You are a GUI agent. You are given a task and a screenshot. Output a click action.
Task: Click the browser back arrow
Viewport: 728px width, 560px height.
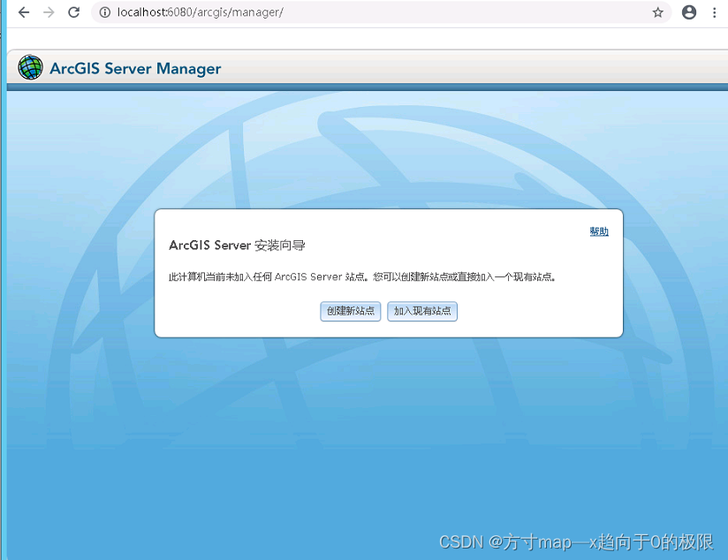22,13
